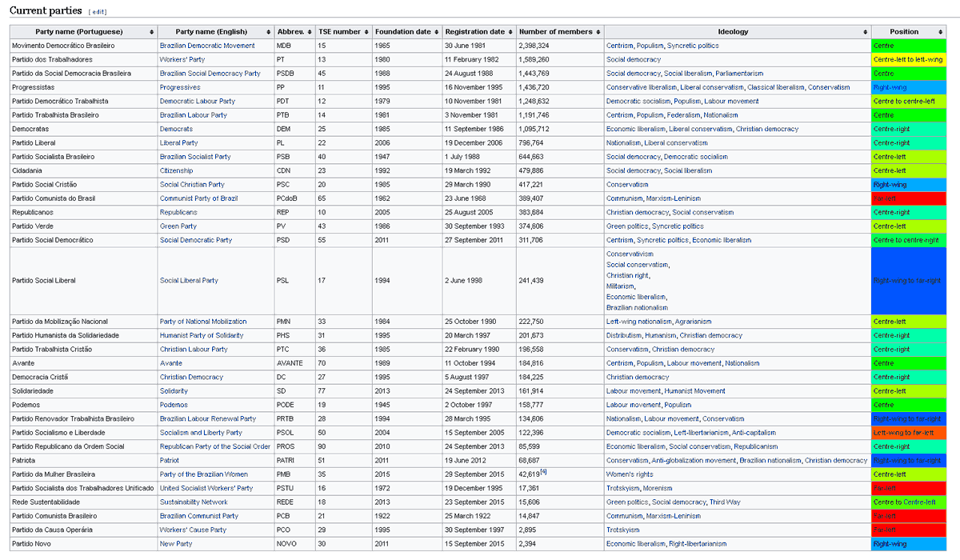960x560 pixels.
Task: Open the Classical liberalism ideology link
Action: click(x=776, y=87)
